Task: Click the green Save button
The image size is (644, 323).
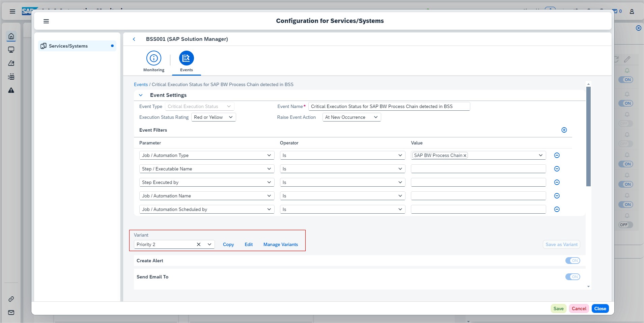Action: pos(558,308)
